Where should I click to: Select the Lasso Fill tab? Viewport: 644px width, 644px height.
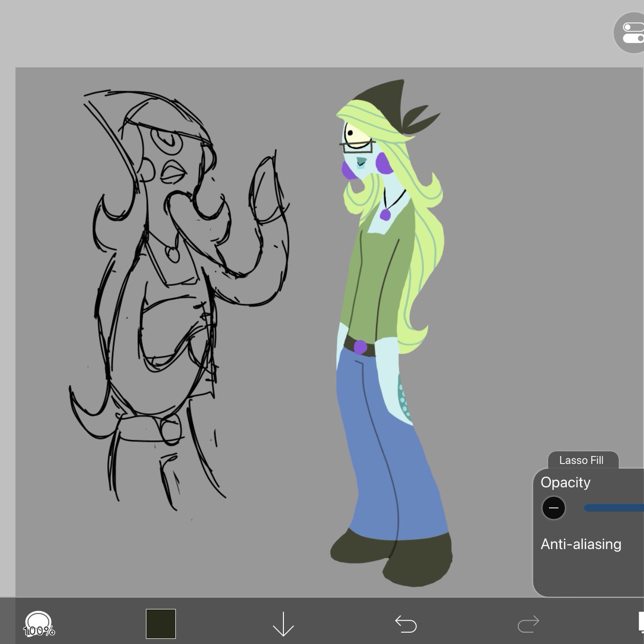(x=583, y=460)
